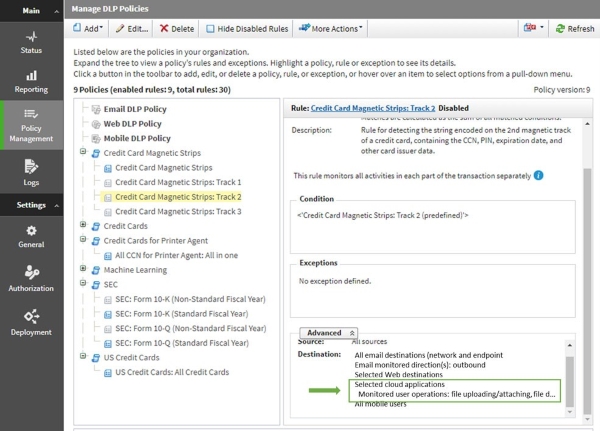Click the Delete button
The width and height of the screenshot is (600, 431).
pos(178,29)
